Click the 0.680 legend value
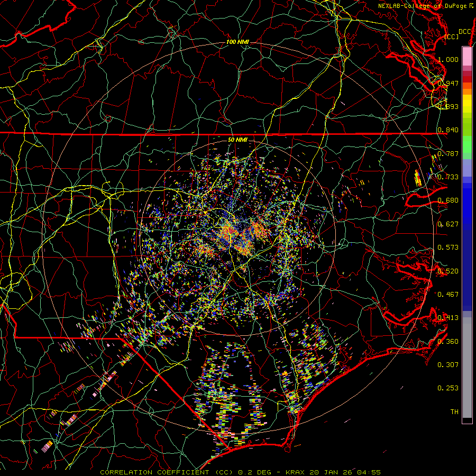 (448, 200)
